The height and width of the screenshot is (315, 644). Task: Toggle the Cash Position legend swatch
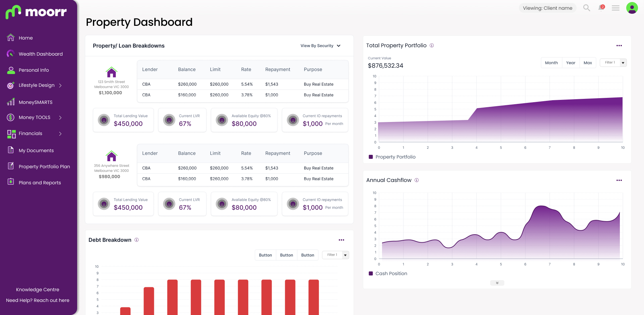tap(371, 273)
